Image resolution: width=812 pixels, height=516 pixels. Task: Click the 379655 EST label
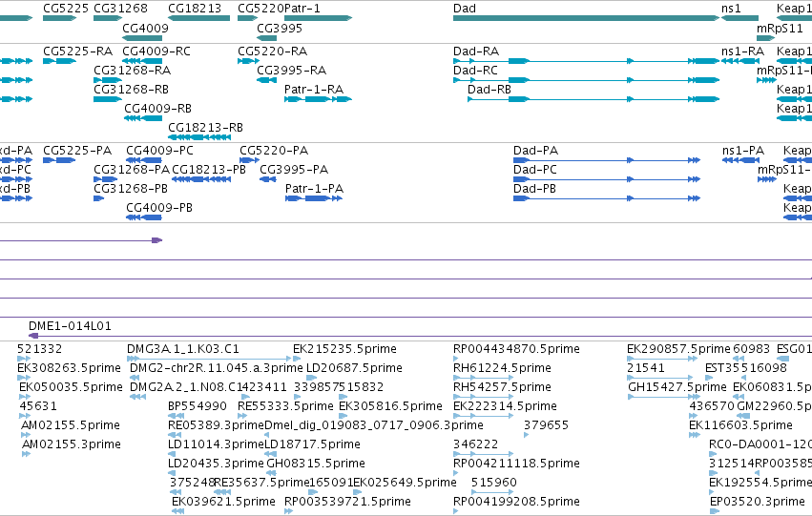[x=547, y=425]
